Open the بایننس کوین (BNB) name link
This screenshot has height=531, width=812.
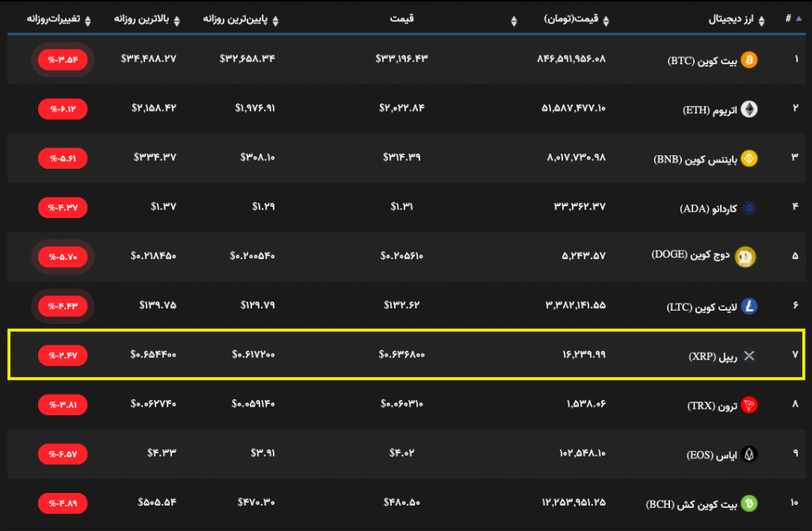point(695,159)
